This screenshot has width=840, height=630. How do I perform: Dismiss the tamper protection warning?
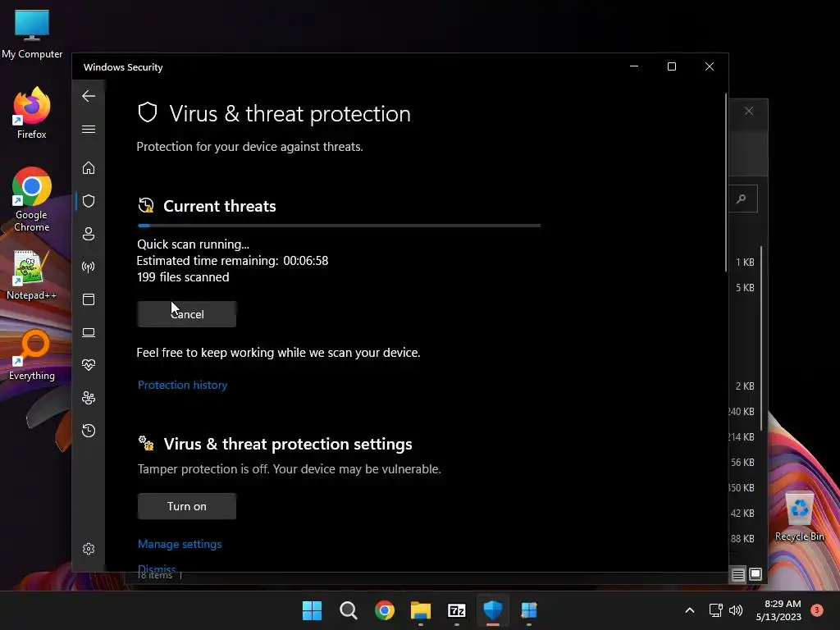coord(157,568)
